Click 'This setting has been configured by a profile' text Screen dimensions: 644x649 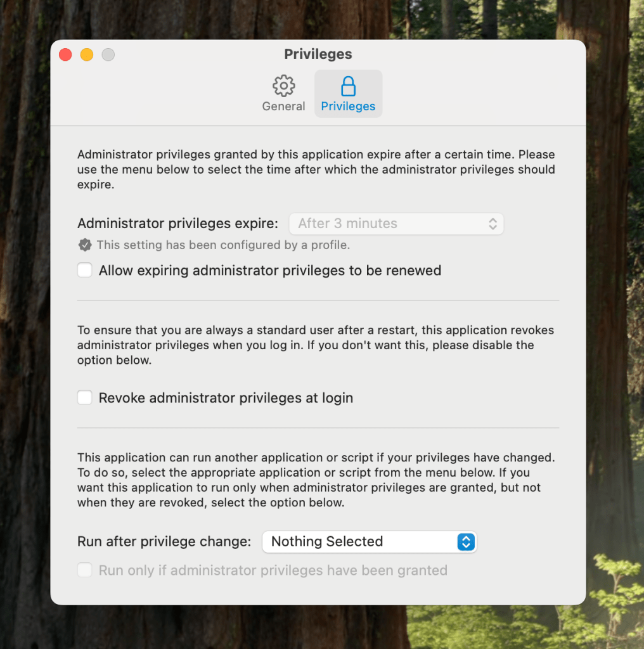click(x=223, y=245)
